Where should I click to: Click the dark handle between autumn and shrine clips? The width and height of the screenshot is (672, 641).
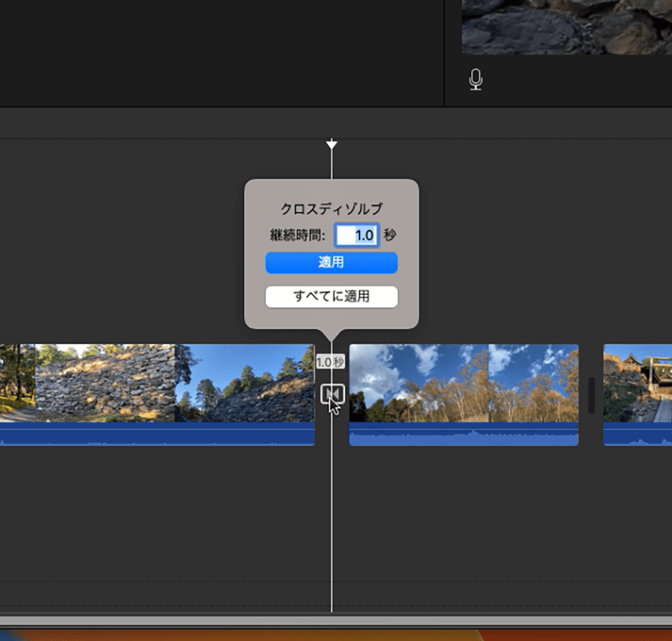591,395
